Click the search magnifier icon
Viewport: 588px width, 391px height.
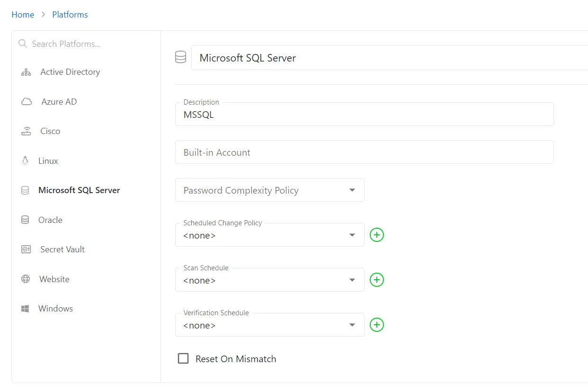click(22, 44)
